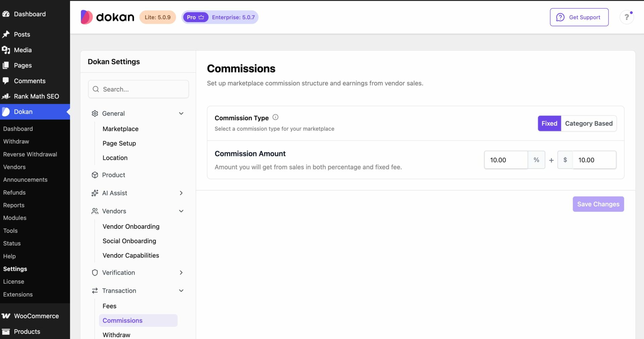Click the percentage commission amount field
Screen dimensions: 644x339
click(506, 160)
